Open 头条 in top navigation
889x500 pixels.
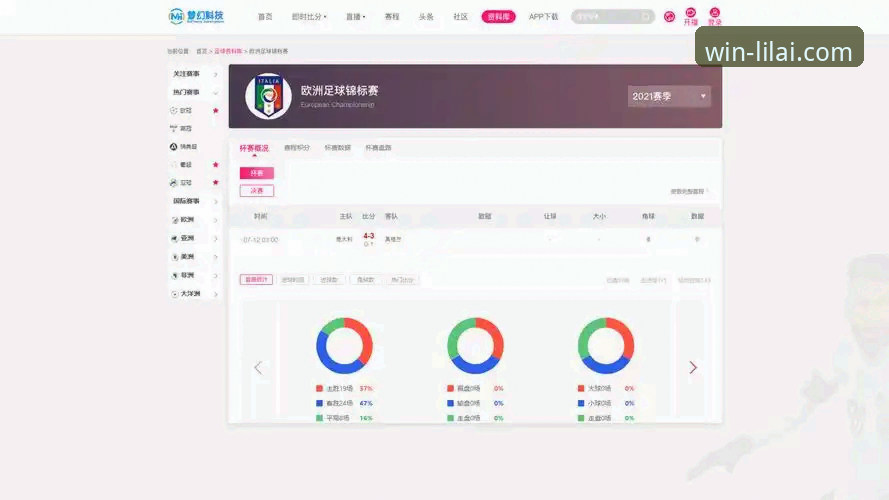click(x=426, y=17)
